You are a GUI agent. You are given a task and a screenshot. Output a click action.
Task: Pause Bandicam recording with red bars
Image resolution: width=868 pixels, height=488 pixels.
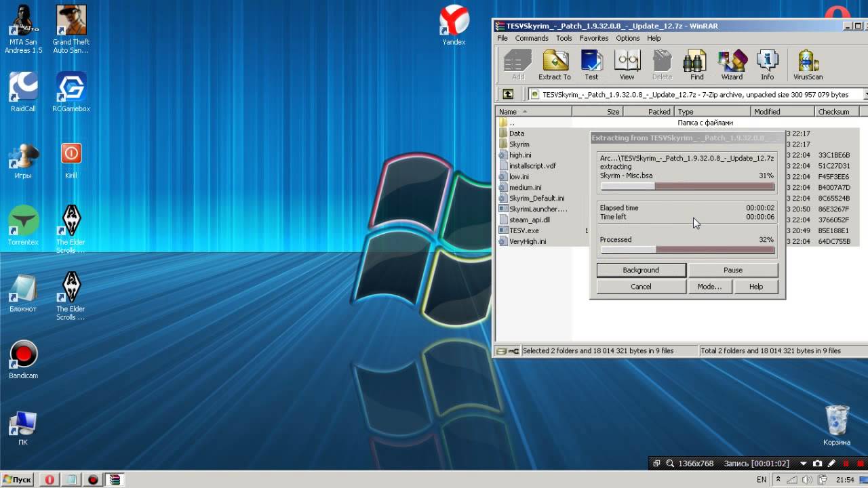pos(846,464)
